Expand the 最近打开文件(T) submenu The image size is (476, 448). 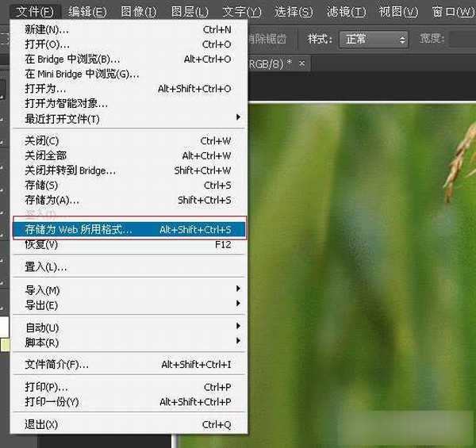tap(63, 119)
